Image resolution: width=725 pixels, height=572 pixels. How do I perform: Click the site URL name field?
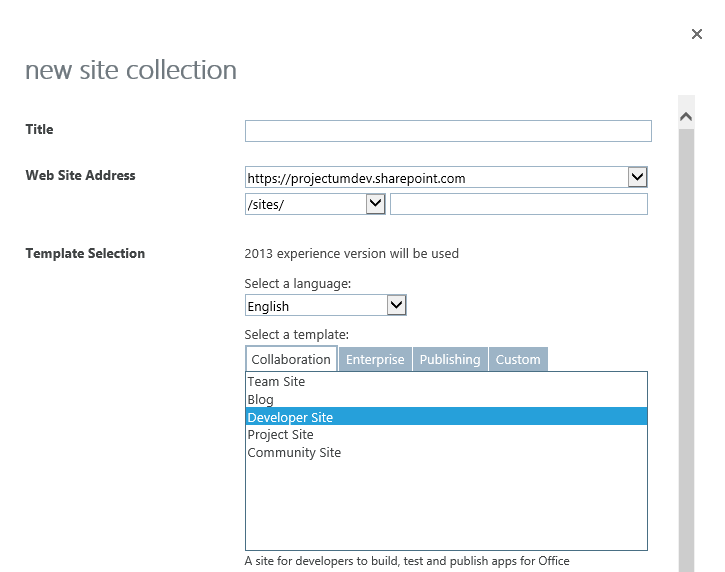(x=518, y=204)
